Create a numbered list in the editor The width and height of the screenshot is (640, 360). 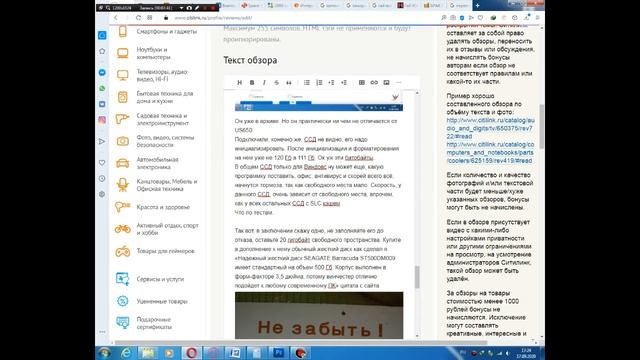(x=319, y=82)
